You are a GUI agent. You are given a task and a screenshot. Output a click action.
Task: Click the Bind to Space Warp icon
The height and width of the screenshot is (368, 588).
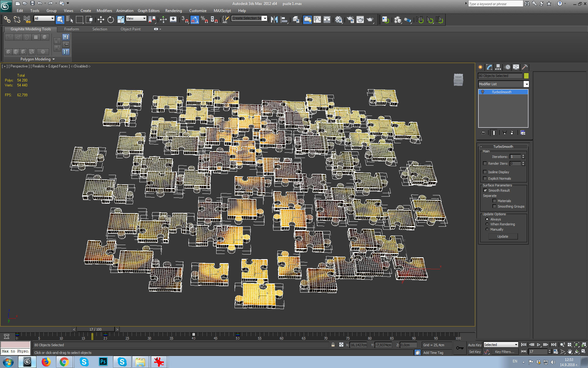[27, 20]
